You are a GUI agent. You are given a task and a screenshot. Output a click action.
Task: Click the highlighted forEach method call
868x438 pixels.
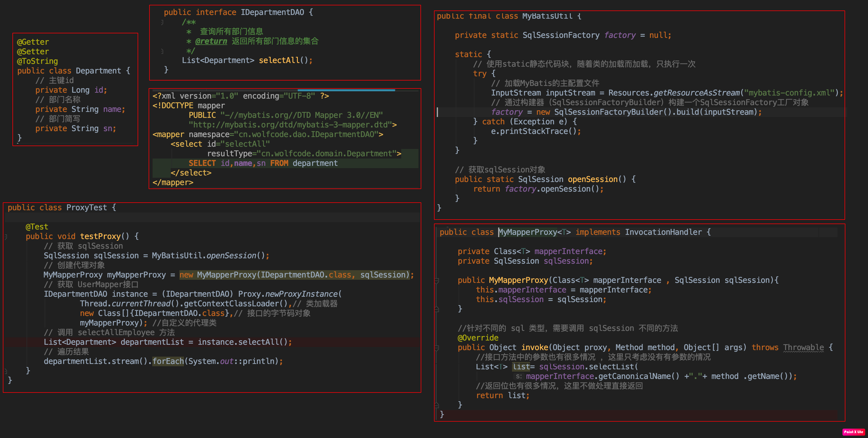pyautogui.click(x=168, y=361)
